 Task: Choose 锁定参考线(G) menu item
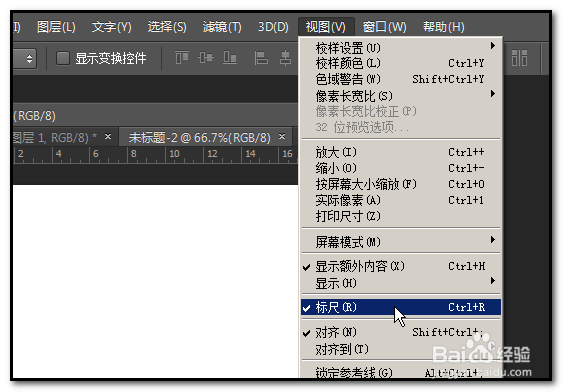pyautogui.click(x=401, y=372)
